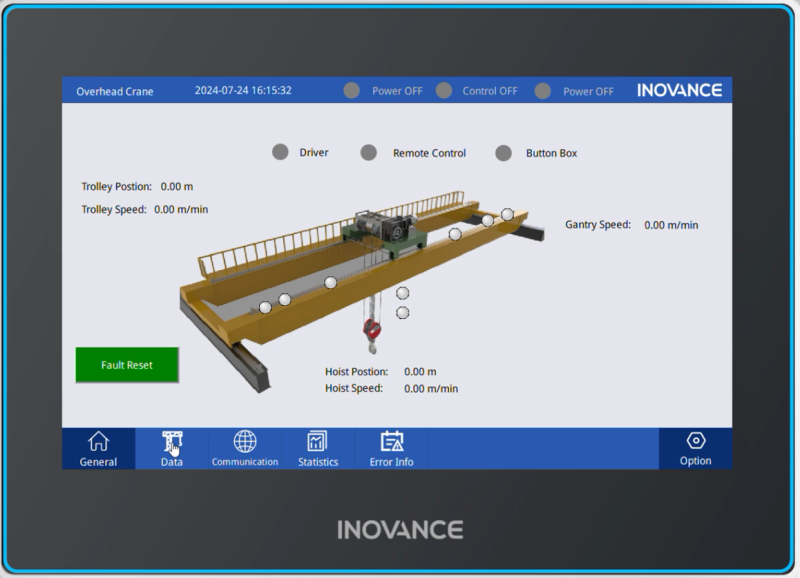The width and height of the screenshot is (800, 578).
Task: Switch to the General tab
Action: click(x=99, y=444)
